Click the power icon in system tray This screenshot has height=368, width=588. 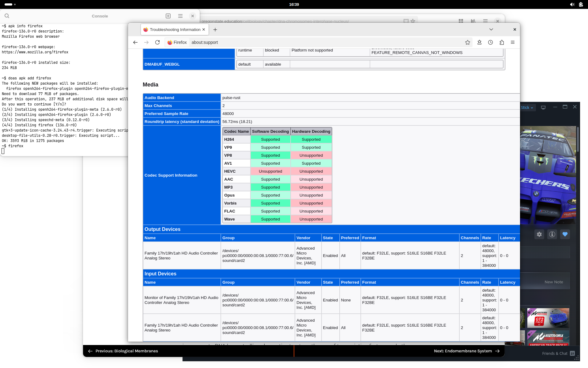[x=581, y=4]
